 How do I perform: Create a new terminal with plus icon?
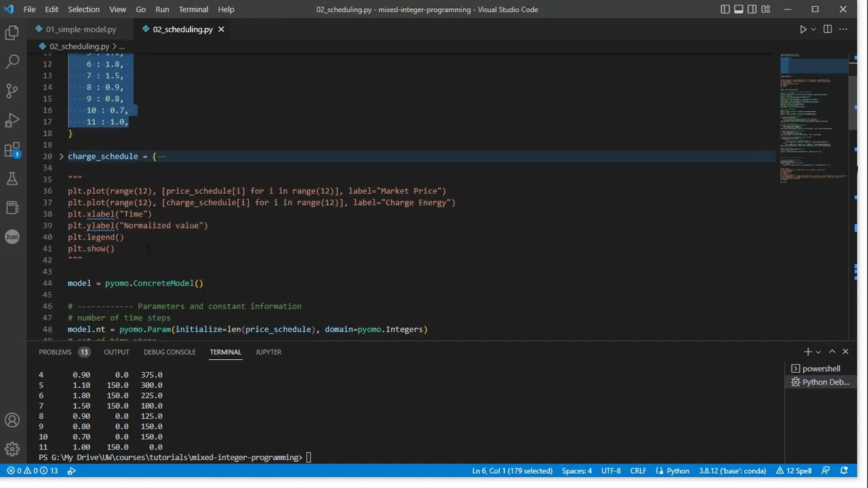click(x=808, y=352)
